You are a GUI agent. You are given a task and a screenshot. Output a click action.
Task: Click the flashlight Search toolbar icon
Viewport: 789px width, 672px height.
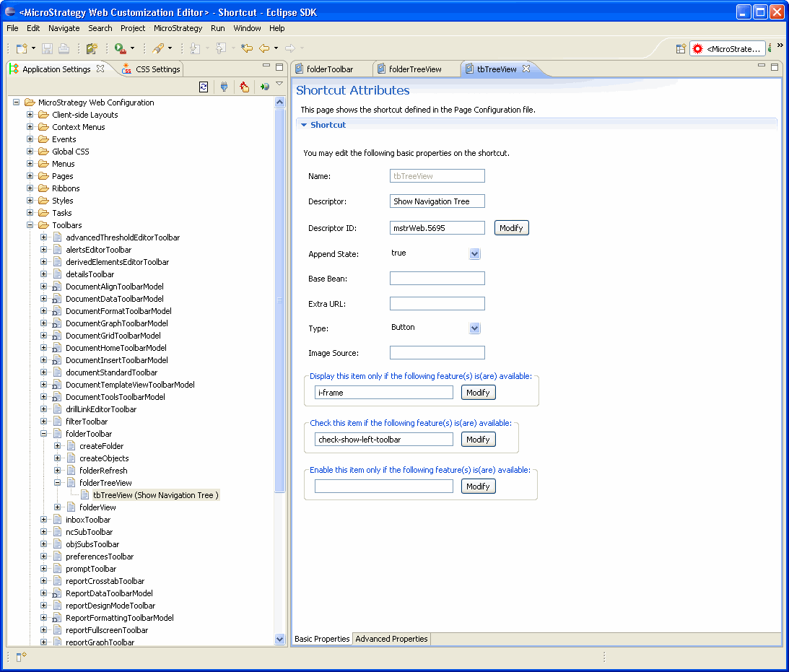click(158, 48)
